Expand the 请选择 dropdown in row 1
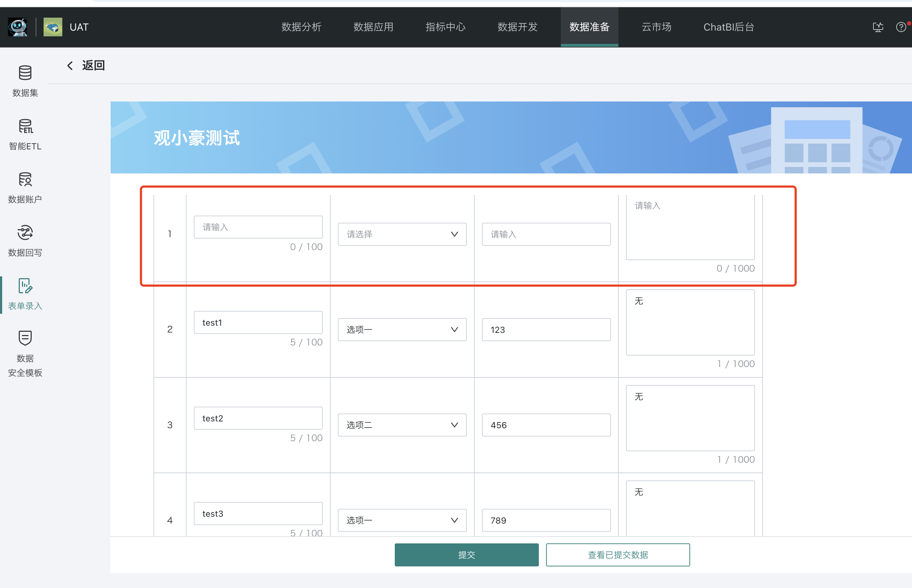 402,234
